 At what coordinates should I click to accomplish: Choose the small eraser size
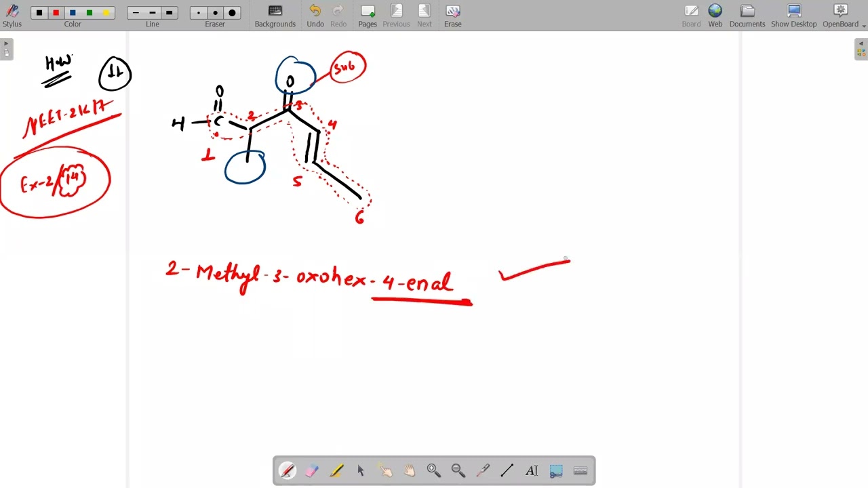[x=199, y=13]
